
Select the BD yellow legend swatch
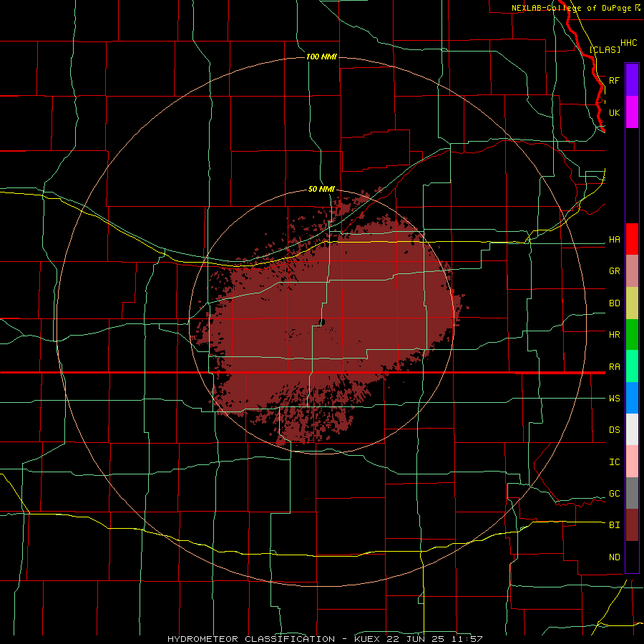632,303
